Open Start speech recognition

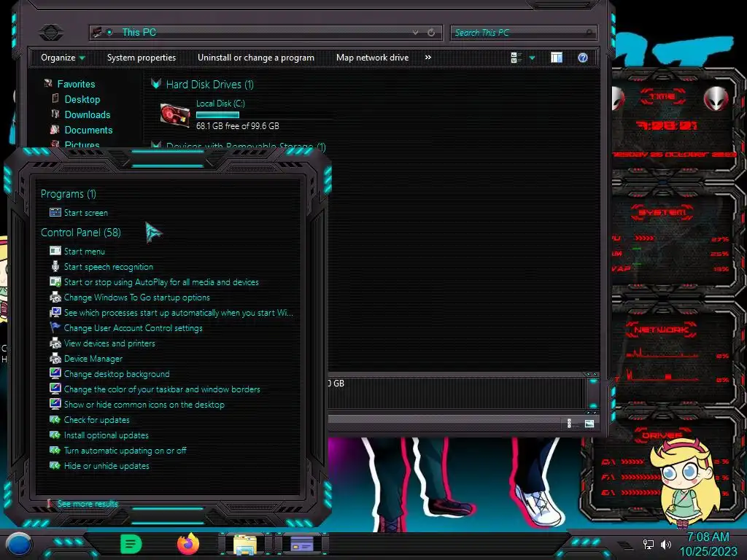(108, 267)
